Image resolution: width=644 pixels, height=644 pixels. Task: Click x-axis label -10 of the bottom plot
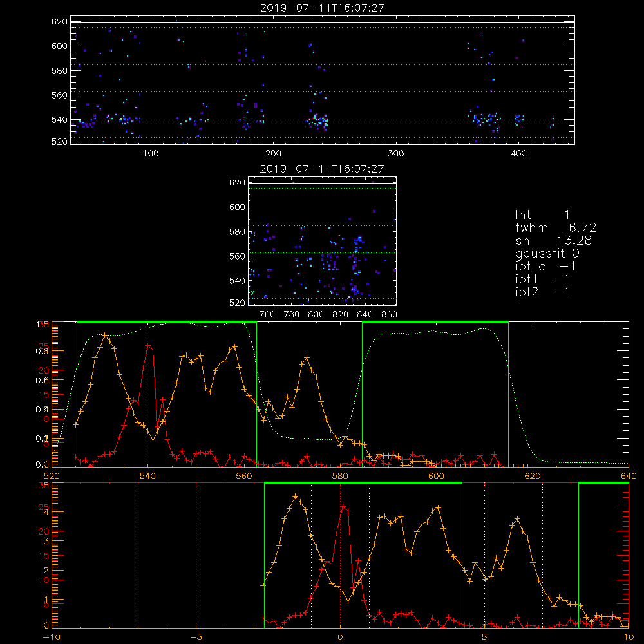click(52, 637)
